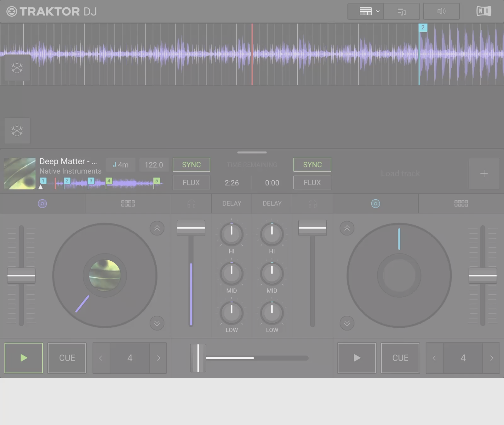This screenshot has height=425, width=504.
Task: Jump to cue marker 5 in track overview
Action: point(157,181)
